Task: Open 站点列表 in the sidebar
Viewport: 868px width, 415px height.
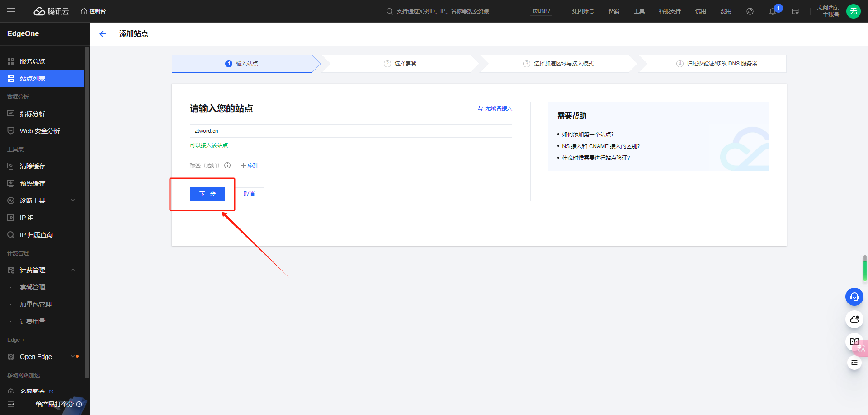Action: (42, 79)
